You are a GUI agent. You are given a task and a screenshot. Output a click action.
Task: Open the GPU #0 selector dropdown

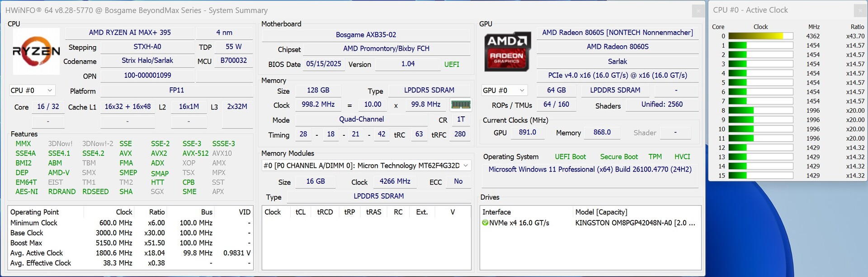click(505, 91)
